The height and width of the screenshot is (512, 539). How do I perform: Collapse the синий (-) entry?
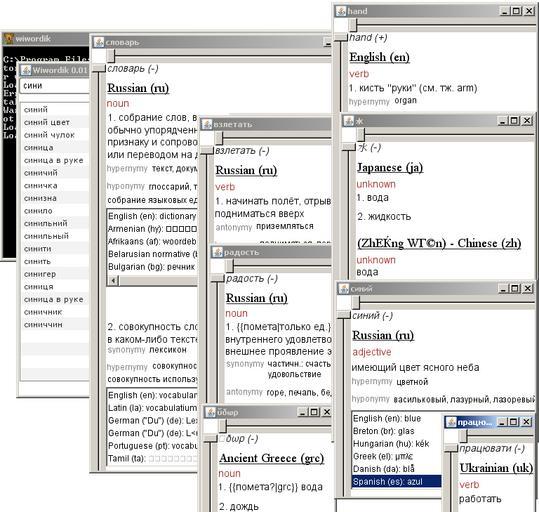372,315
